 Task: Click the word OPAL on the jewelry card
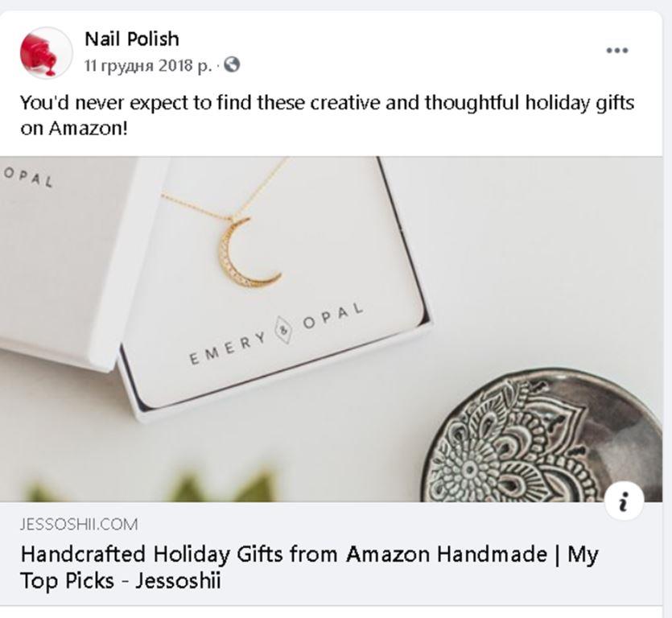[x=333, y=316]
